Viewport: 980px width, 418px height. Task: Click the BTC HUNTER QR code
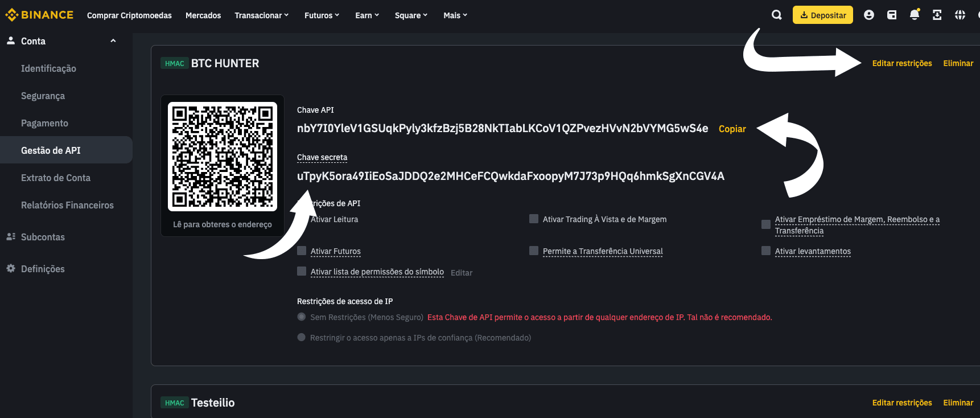click(x=223, y=157)
